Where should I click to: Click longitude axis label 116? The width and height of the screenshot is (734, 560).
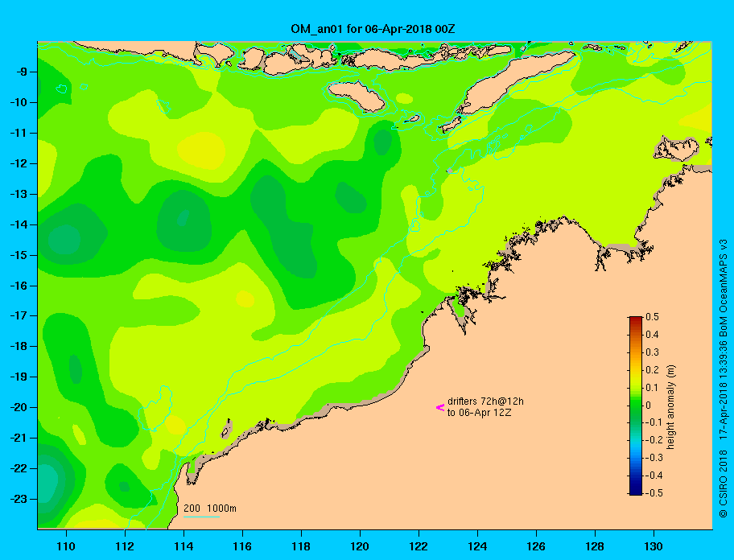(242, 546)
